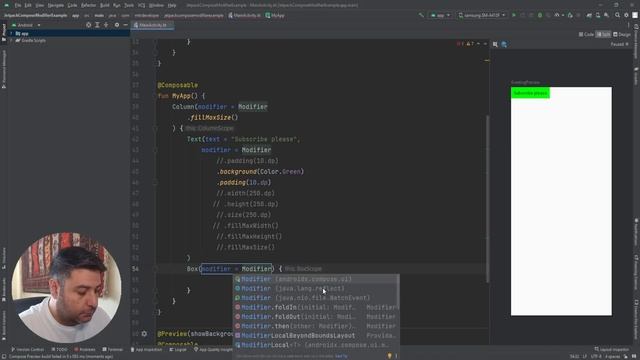Open Problems tool window

85,349
